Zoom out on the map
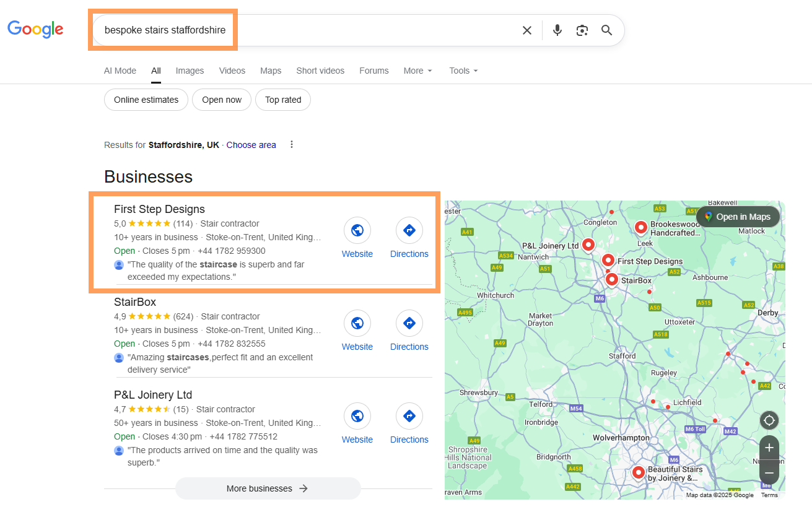This screenshot has width=812, height=520. (x=769, y=473)
